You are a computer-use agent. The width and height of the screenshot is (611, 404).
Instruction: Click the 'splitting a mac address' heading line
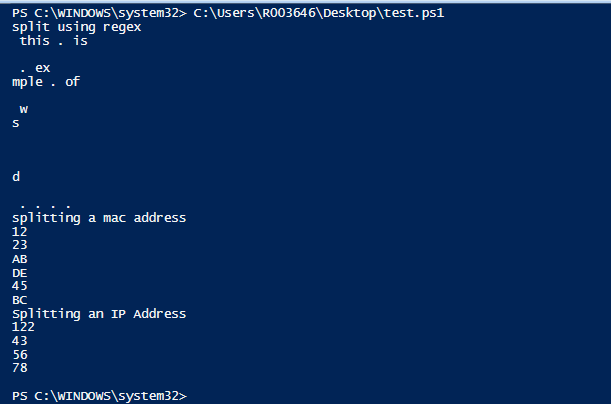coord(99,218)
